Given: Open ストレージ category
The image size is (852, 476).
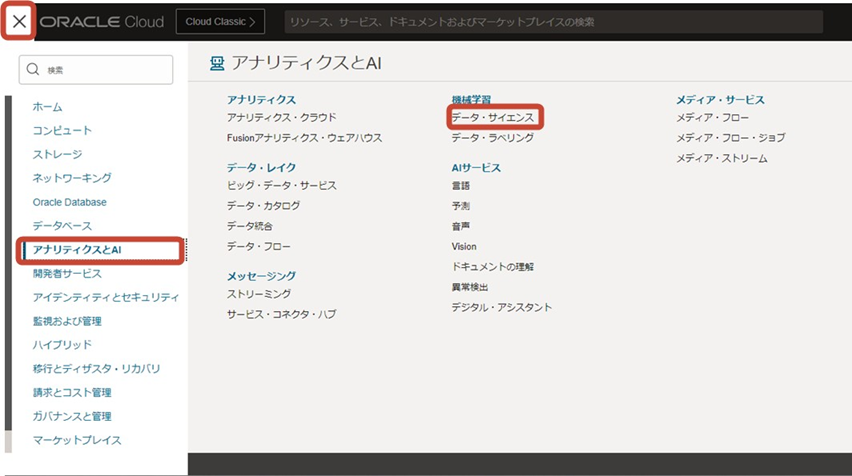Looking at the screenshot, I should point(57,154).
